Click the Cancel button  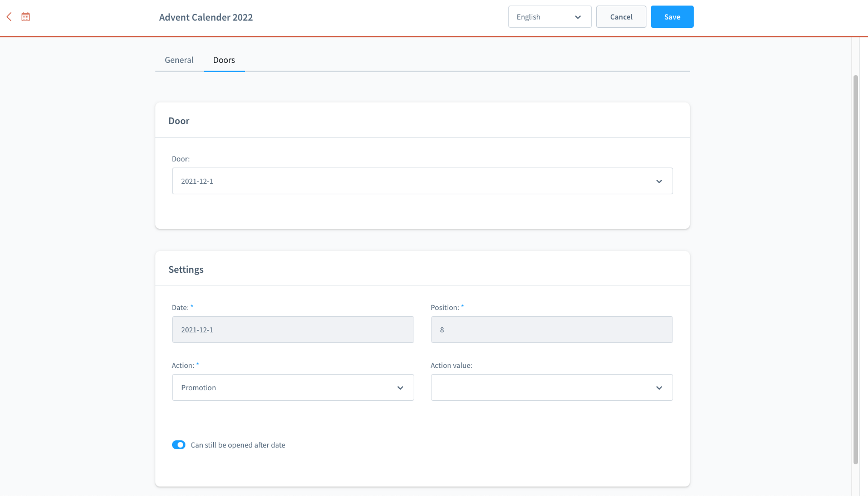[621, 17]
